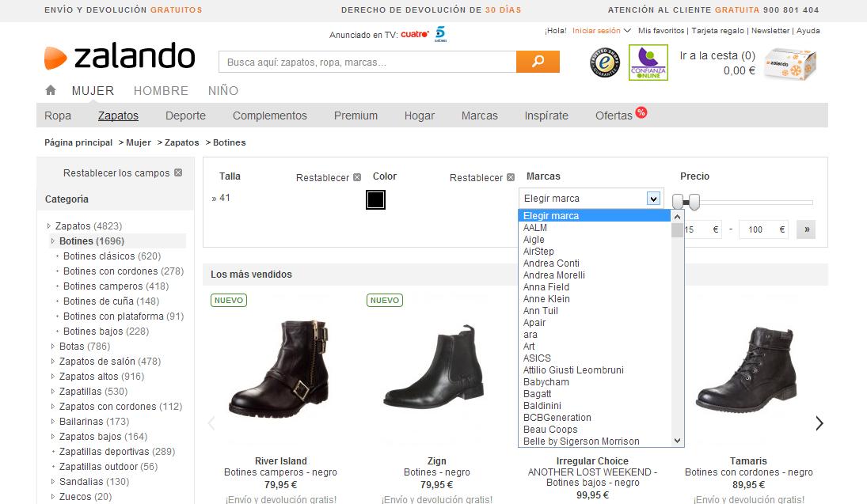867x504 pixels.
Task: Open the Elegir marca dropdown arrow
Action: 653,199
